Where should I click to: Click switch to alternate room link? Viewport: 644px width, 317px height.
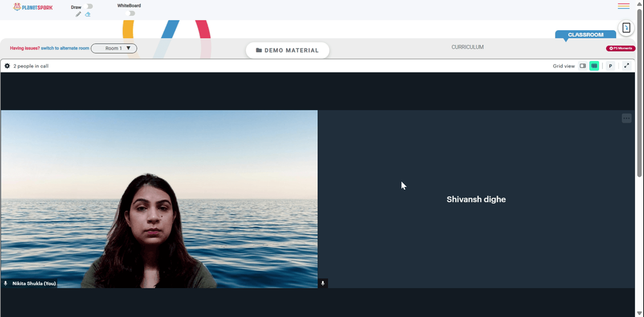tap(65, 48)
